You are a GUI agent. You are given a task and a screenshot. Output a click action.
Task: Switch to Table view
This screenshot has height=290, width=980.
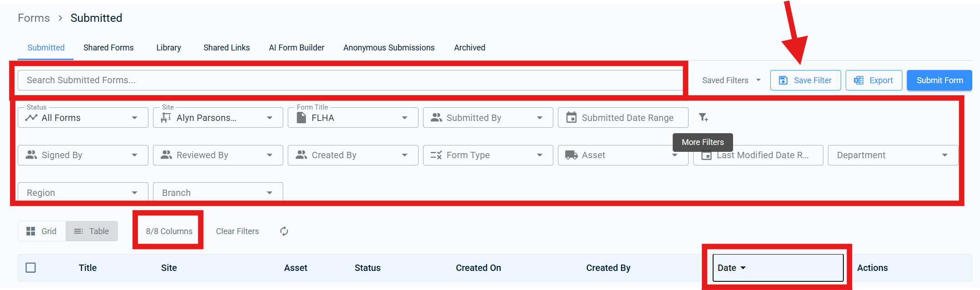click(x=92, y=231)
